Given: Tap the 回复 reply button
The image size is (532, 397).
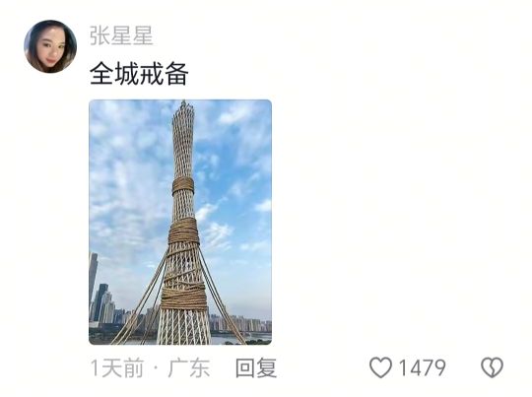Looking at the screenshot, I should point(256,367).
